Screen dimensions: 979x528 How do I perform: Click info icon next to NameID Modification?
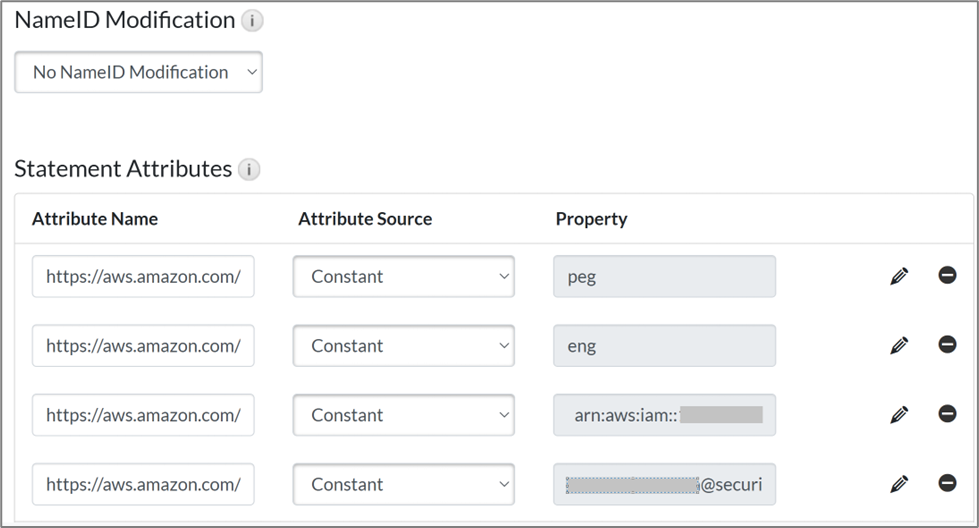[x=252, y=20]
